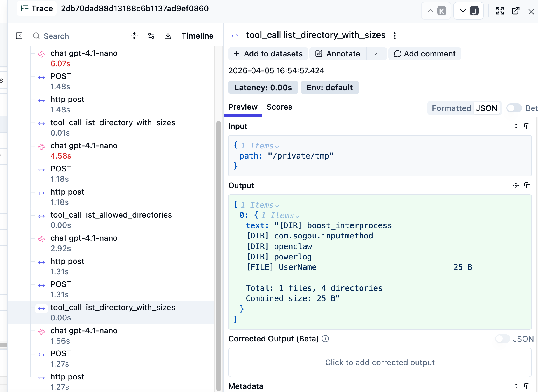Toggle the Beta switch next to JSON
538x392 pixels.
point(514,108)
